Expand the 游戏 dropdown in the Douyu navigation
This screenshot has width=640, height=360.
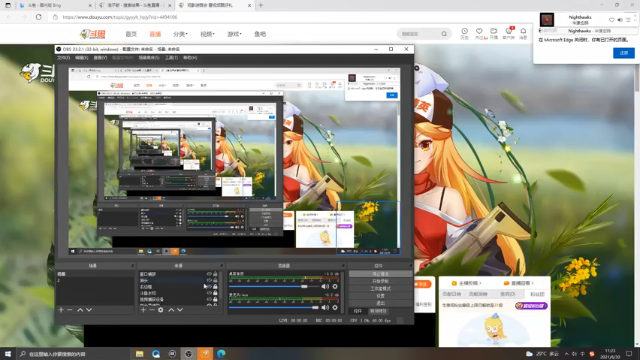(234, 34)
